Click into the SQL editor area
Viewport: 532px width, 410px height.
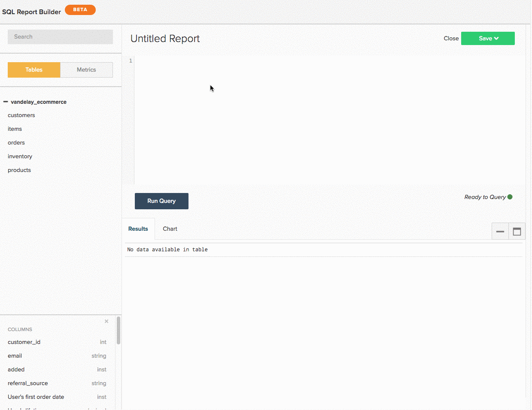(330, 120)
